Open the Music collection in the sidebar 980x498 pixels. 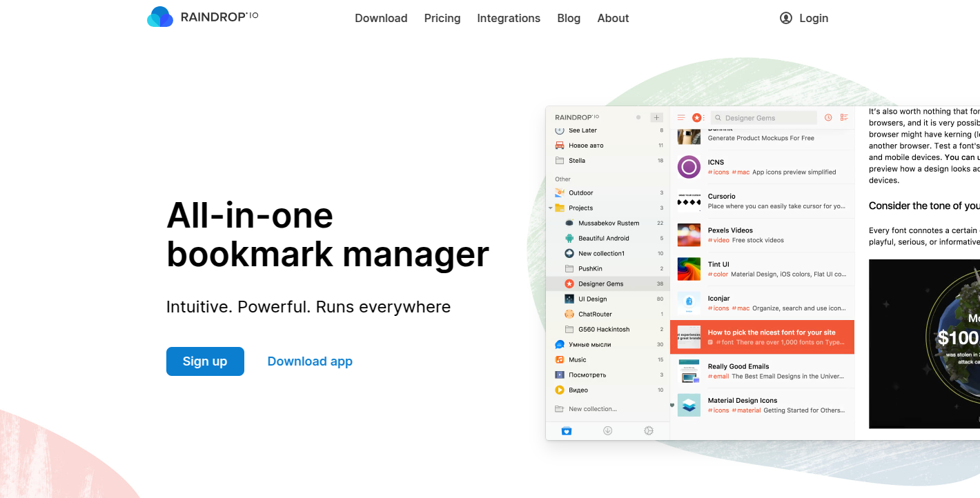[x=577, y=359]
